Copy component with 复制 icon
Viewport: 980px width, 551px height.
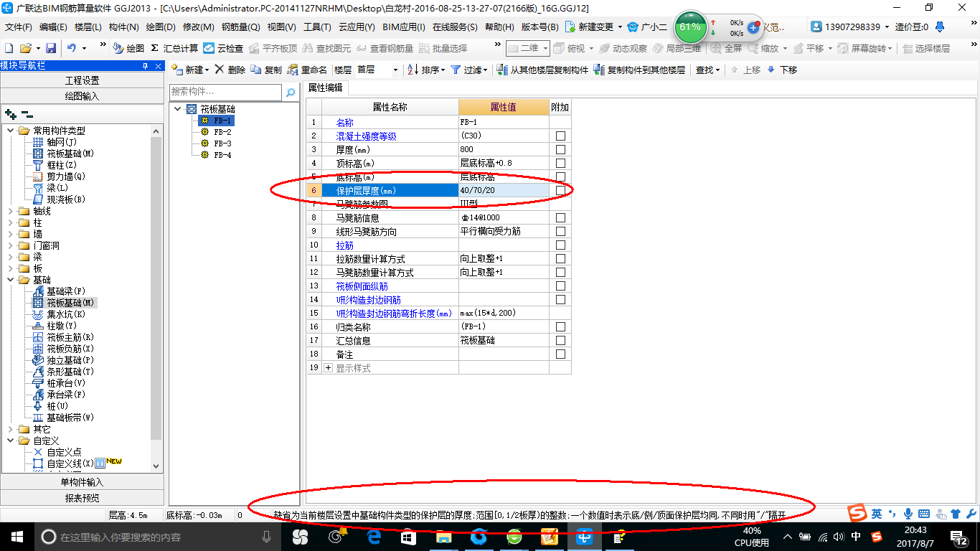(266, 70)
